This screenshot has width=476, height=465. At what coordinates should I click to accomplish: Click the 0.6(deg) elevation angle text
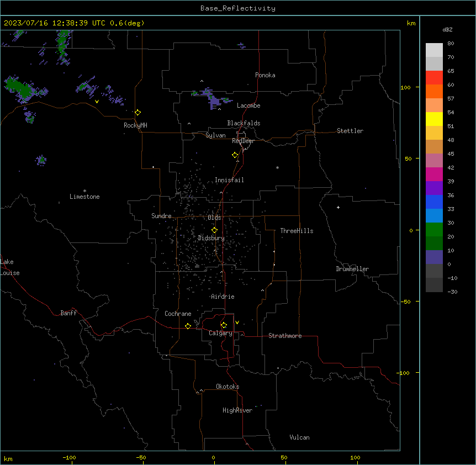127,23
